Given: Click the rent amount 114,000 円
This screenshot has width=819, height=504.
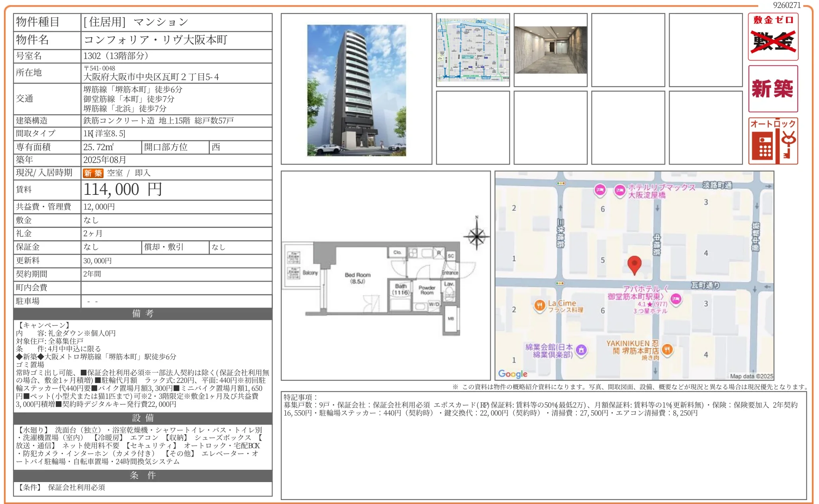Looking at the screenshot, I should [x=123, y=190].
